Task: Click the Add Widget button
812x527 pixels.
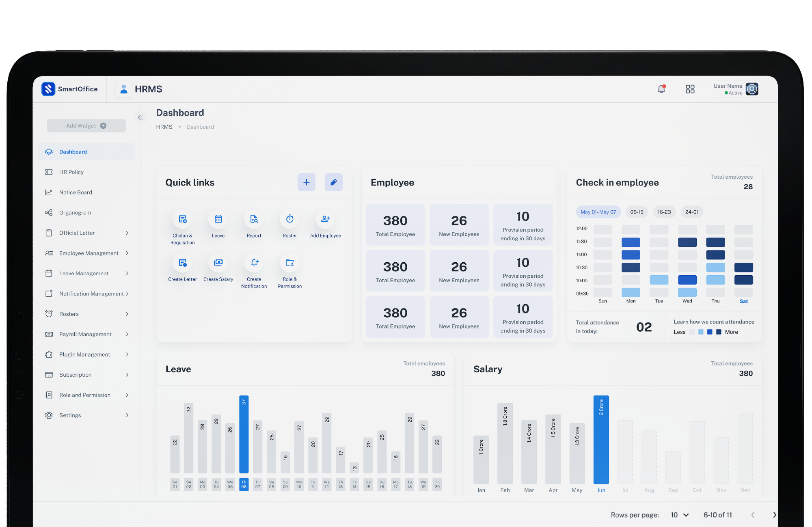Action: (86, 125)
